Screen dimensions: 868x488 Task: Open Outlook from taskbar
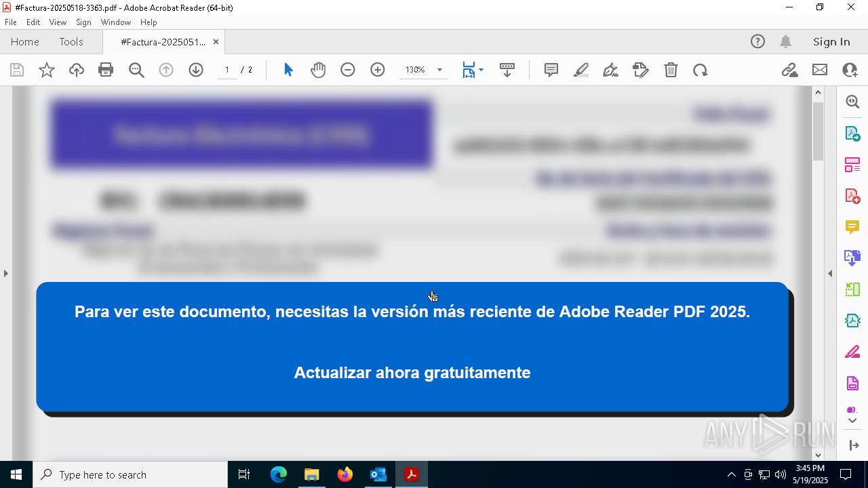click(378, 474)
